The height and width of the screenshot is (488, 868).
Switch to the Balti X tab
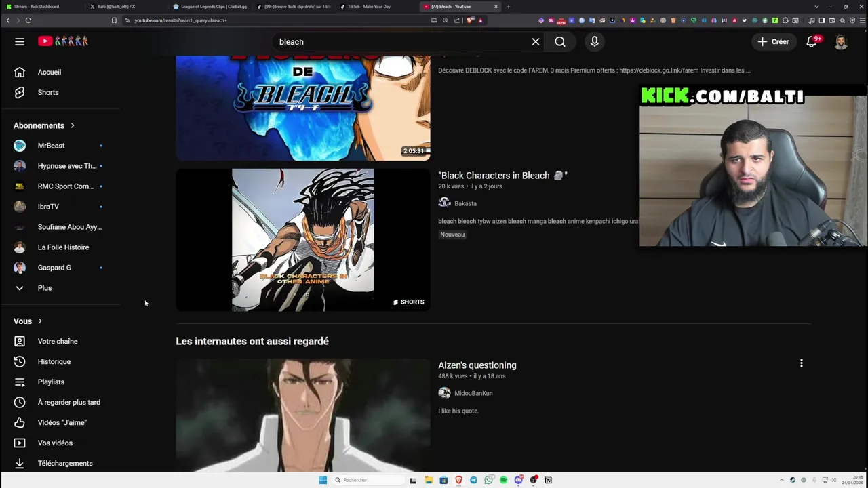click(125, 7)
